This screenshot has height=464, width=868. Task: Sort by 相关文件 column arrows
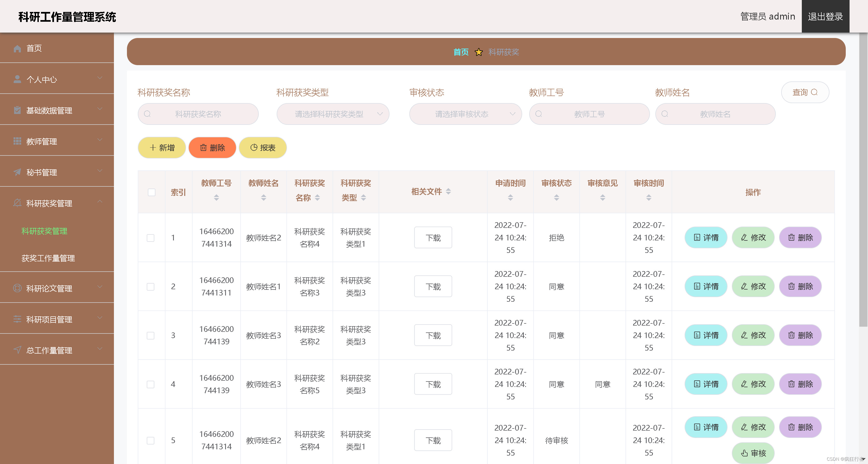(x=448, y=191)
